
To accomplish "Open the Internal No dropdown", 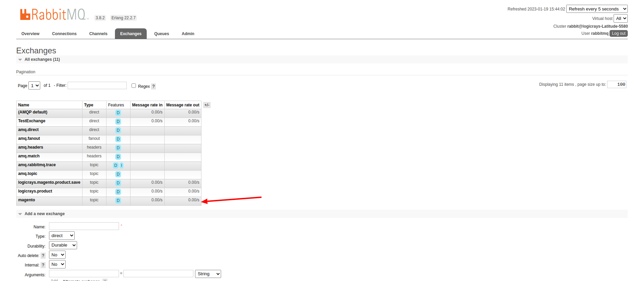I will tap(57, 264).
